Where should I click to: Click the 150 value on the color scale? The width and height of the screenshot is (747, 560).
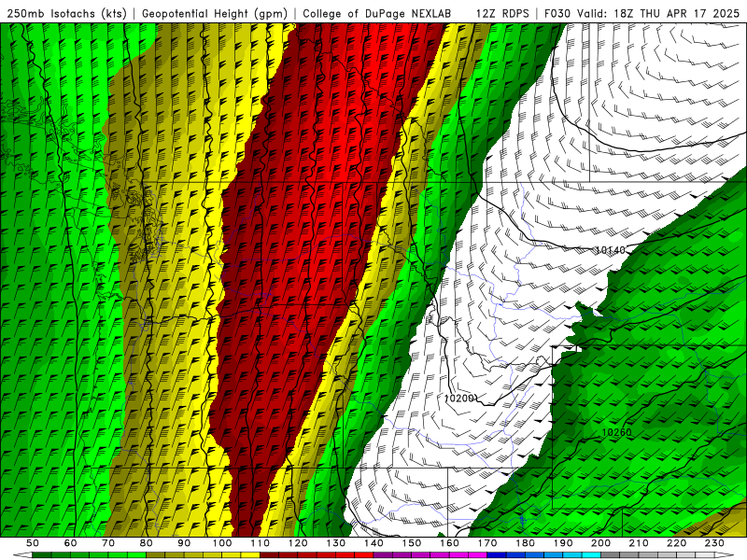coord(412,543)
